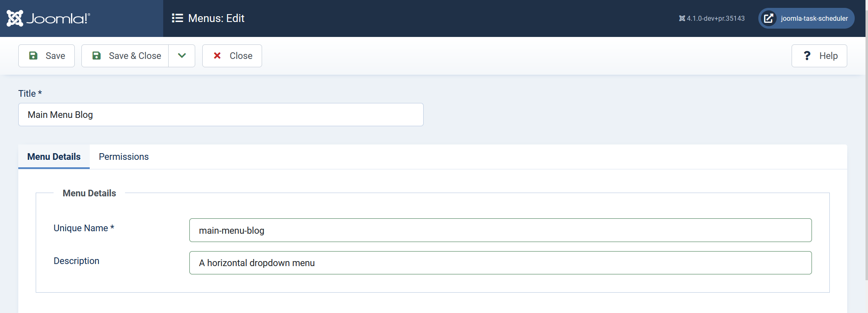Image resolution: width=868 pixels, height=313 pixels.
Task: Click the Save & Close button
Action: [x=125, y=56]
